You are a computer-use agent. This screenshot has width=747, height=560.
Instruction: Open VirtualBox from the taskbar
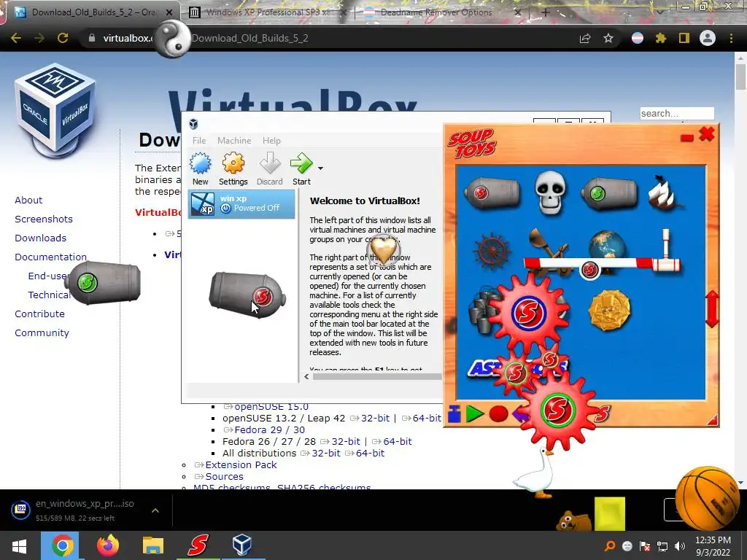point(242,545)
